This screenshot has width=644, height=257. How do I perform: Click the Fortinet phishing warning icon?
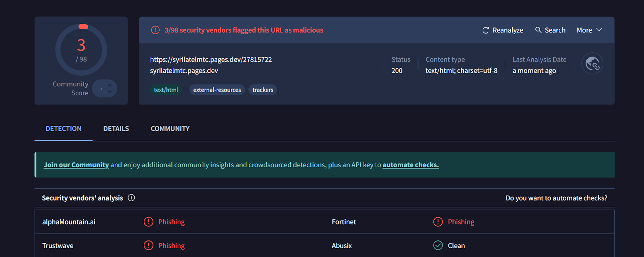coord(438,222)
